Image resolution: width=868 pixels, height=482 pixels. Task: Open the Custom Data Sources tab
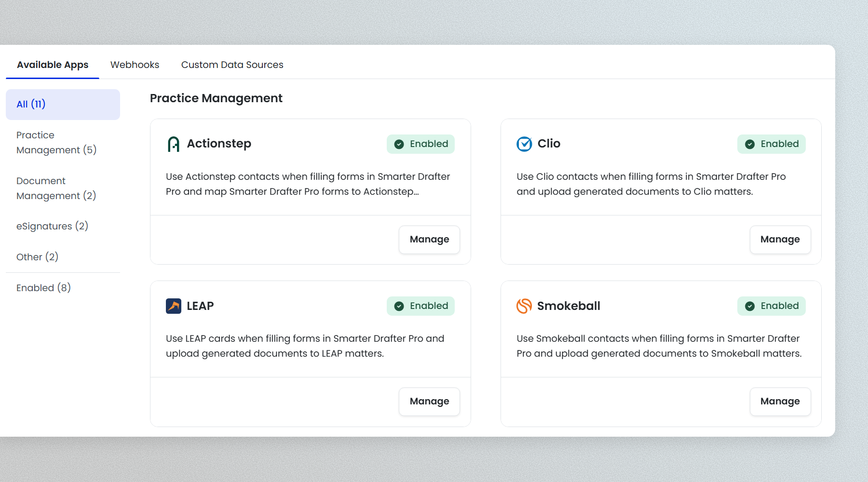[232, 65]
